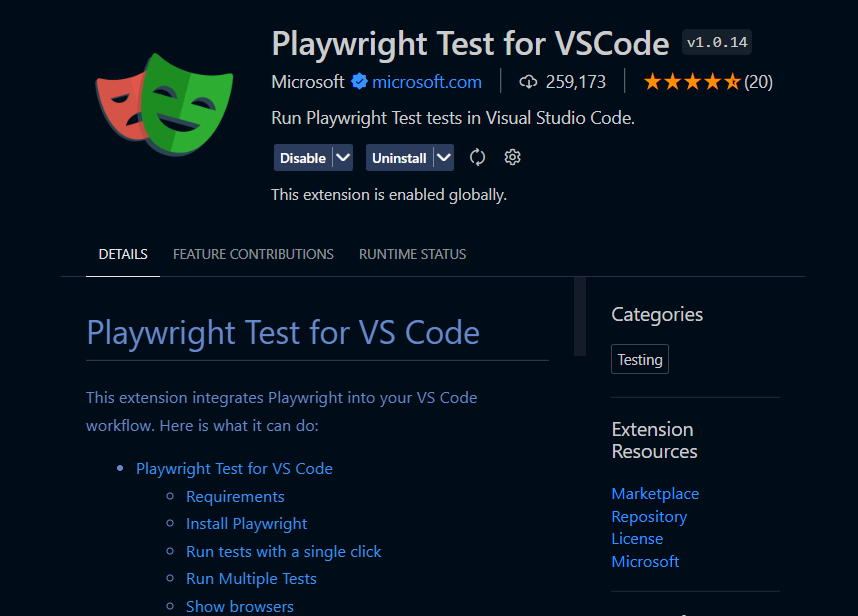Click the v1.0.14 version badge
The width and height of the screenshot is (858, 616).
coord(717,42)
